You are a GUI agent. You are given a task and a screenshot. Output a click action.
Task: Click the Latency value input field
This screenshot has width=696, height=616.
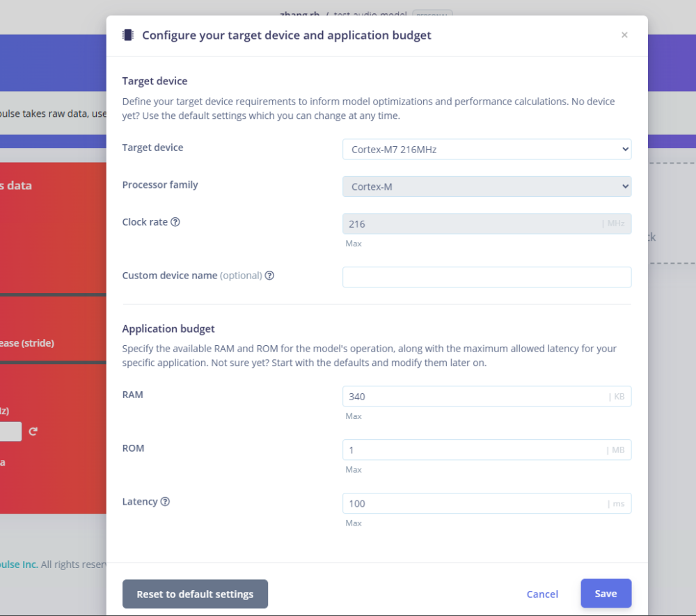click(473, 503)
